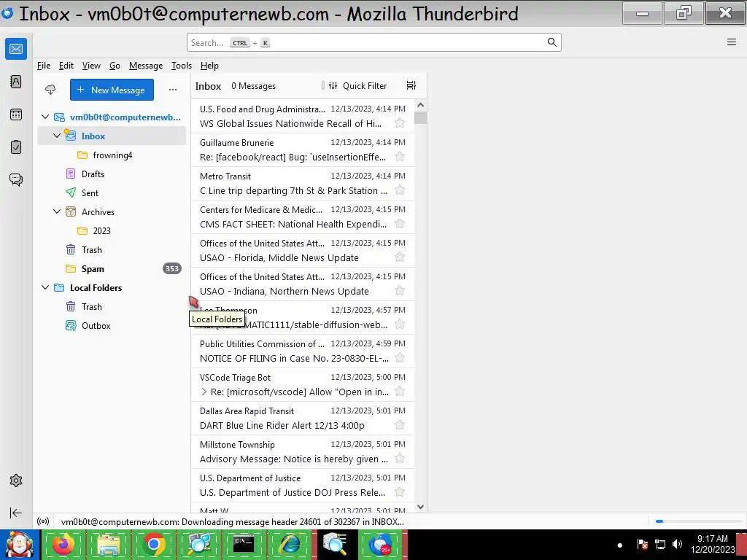Launch Firefox from the taskbar

click(x=63, y=544)
